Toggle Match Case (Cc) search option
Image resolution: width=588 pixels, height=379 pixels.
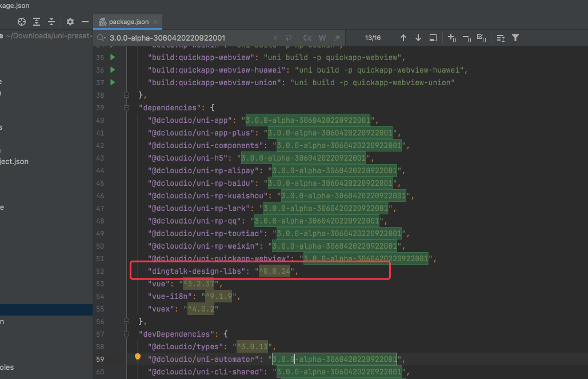pos(307,38)
